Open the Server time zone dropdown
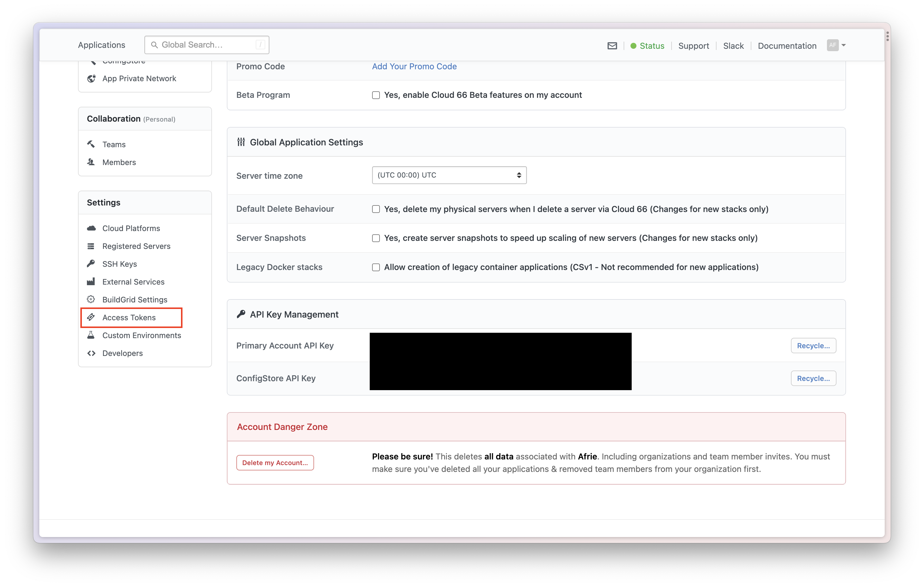This screenshot has height=587, width=924. tap(449, 175)
